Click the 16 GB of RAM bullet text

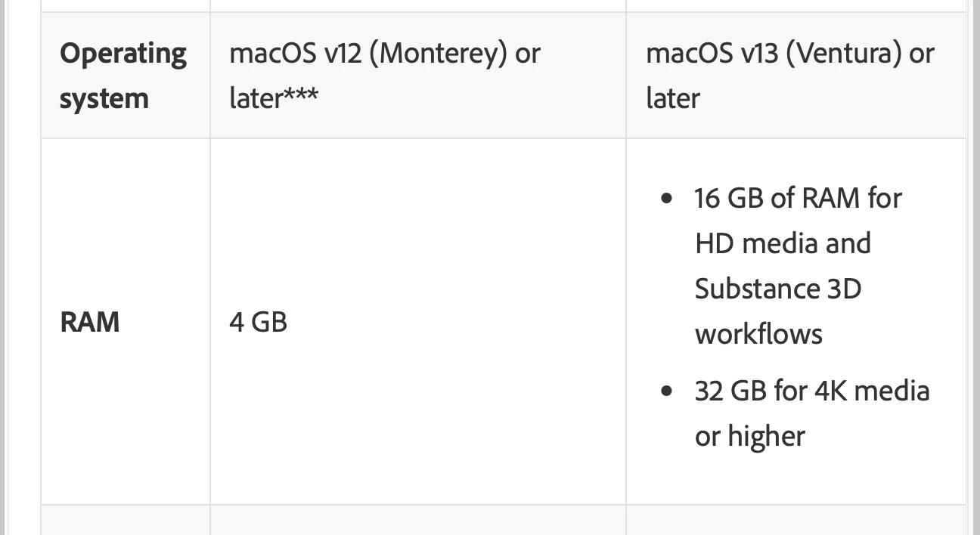(798, 198)
